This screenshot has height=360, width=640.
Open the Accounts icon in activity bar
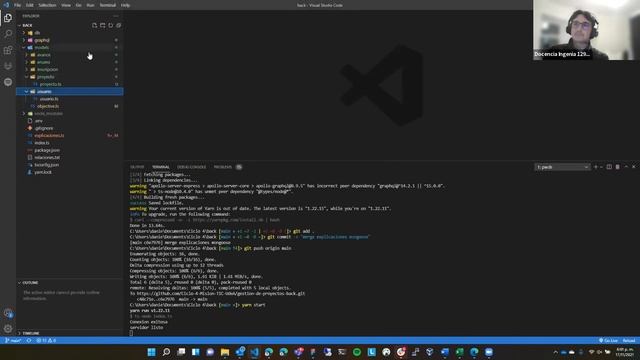pos(8,313)
